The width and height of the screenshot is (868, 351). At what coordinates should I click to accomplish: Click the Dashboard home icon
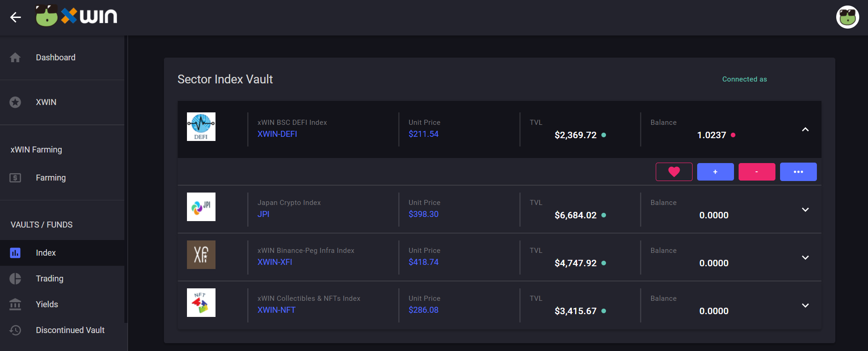[15, 58]
